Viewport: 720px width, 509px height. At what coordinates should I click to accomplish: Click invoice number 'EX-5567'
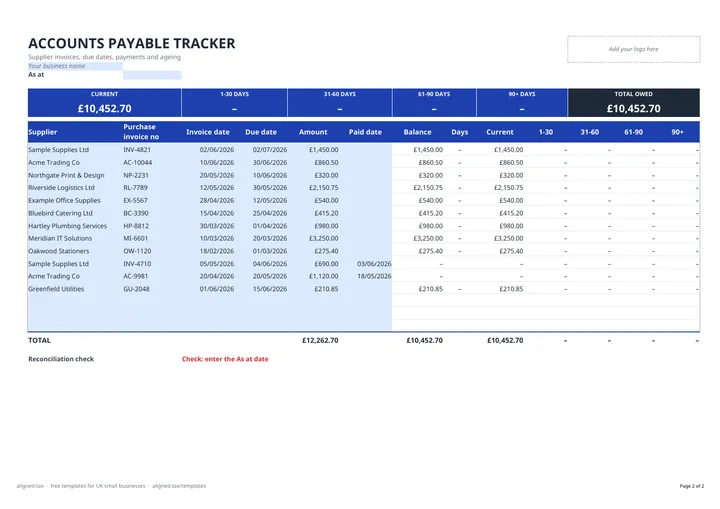coord(135,201)
